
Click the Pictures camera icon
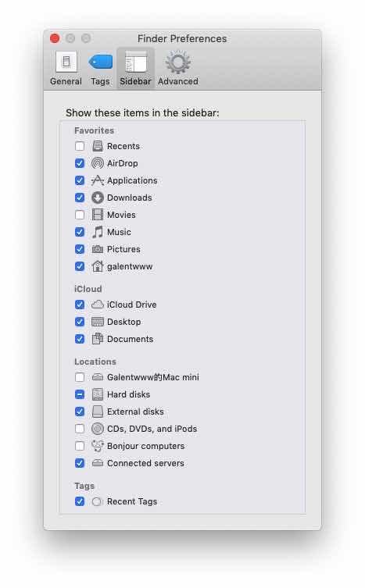point(98,249)
